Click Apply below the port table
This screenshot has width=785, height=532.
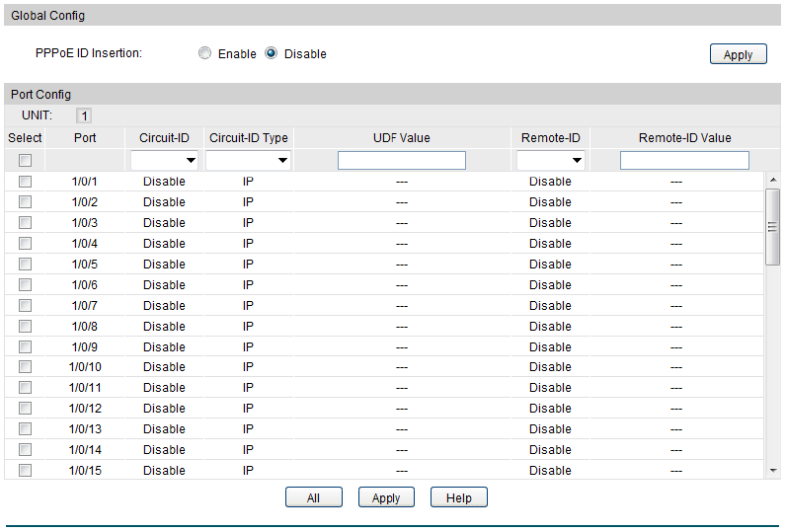[386, 498]
